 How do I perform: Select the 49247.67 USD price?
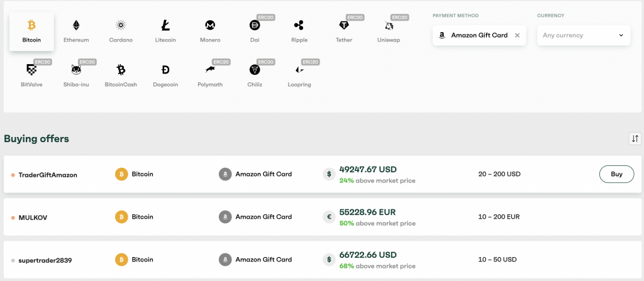click(368, 170)
